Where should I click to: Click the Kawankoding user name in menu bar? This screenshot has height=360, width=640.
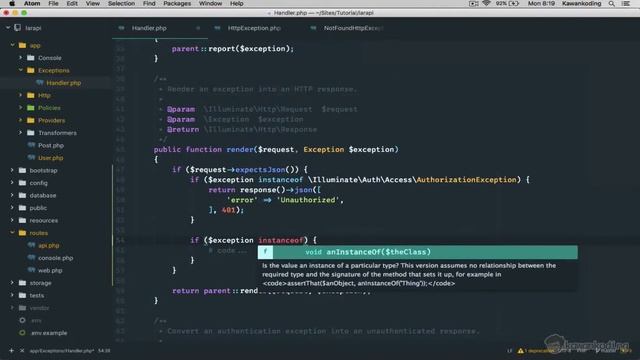582,3
